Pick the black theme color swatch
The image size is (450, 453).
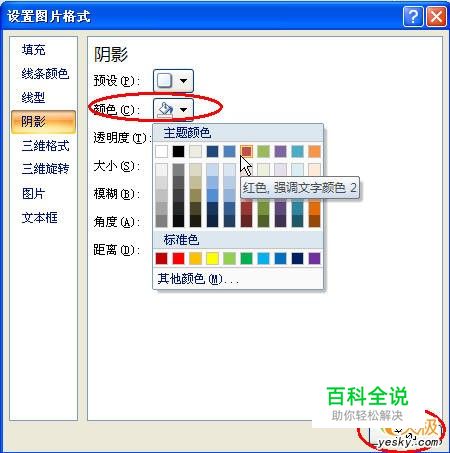coord(178,152)
